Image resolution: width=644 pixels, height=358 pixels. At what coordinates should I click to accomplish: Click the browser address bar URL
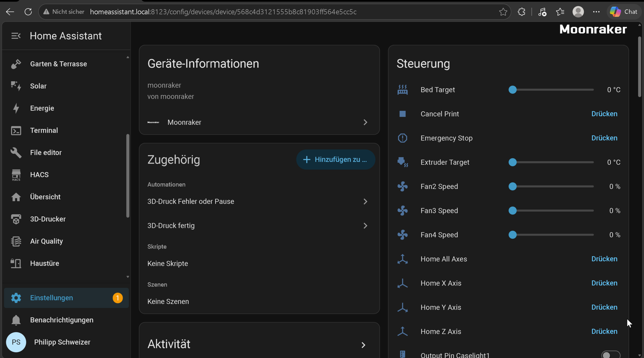[223, 12]
